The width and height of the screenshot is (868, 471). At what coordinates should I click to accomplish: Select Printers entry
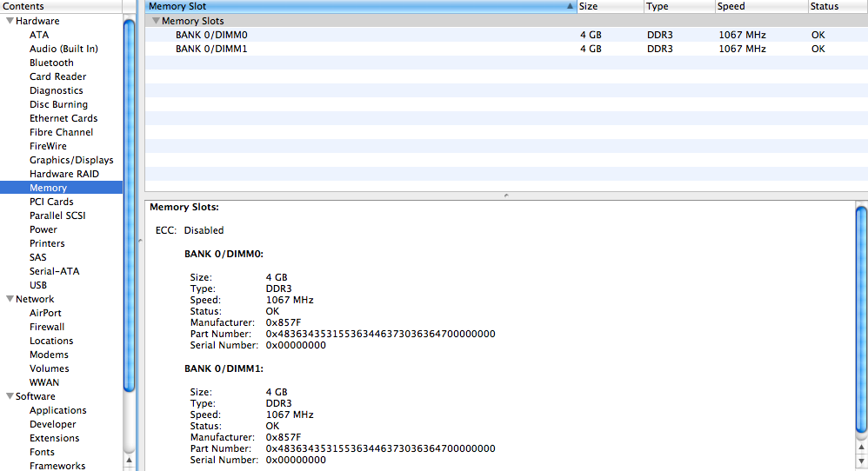[x=47, y=243]
